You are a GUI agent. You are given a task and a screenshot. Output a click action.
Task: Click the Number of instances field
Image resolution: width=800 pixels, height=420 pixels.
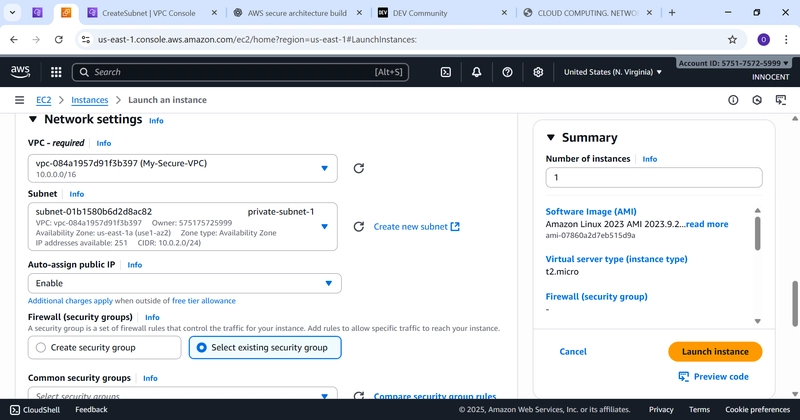pos(654,178)
